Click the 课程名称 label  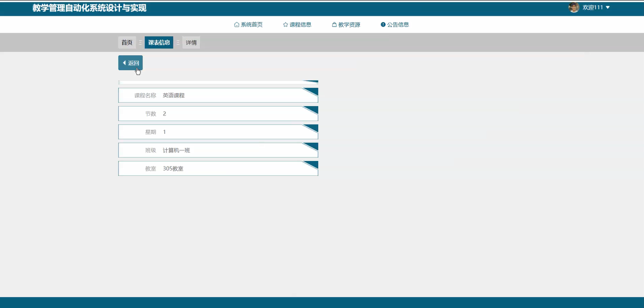pyautogui.click(x=145, y=95)
